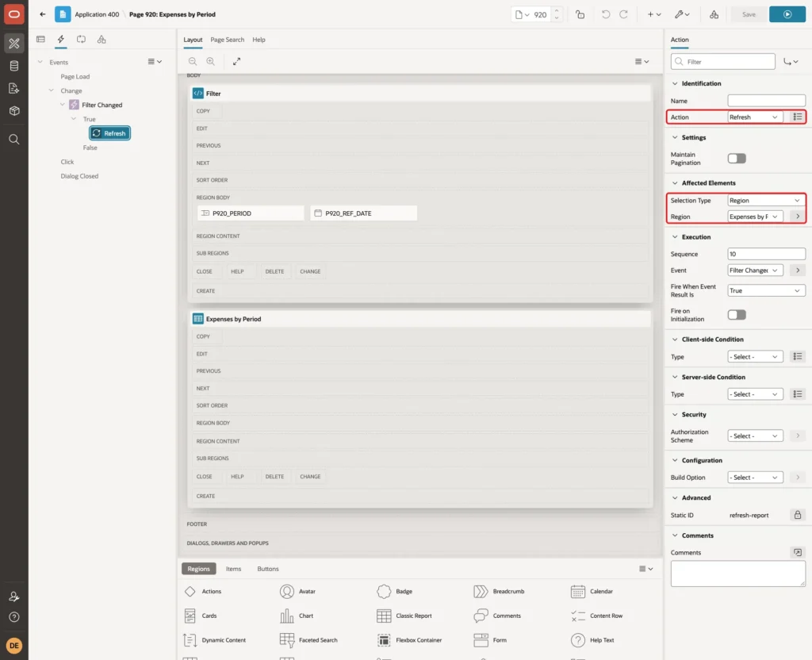This screenshot has width=812, height=660.
Task: Open the Authorization Scheme dropdown
Action: coord(755,436)
